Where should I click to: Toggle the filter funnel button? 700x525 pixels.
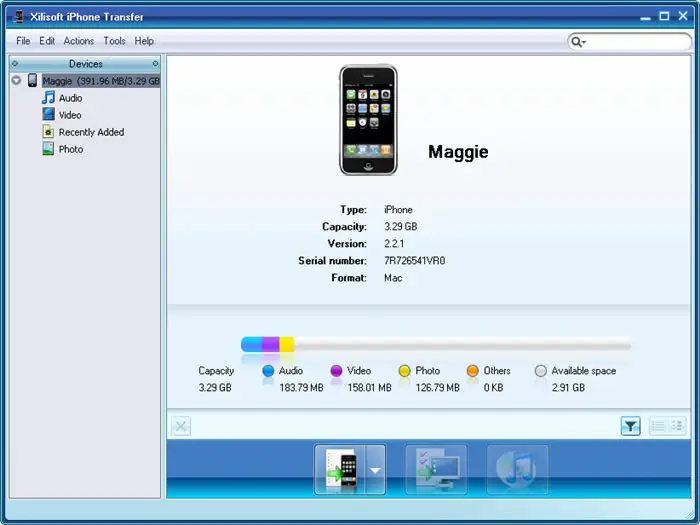[x=630, y=426]
